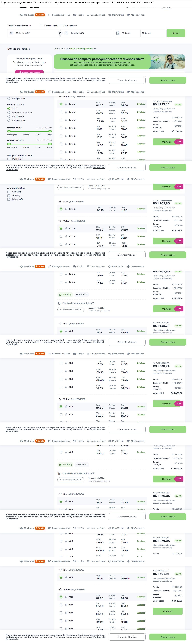Pin the Latam 11:05 return flight

coord(66,128)
